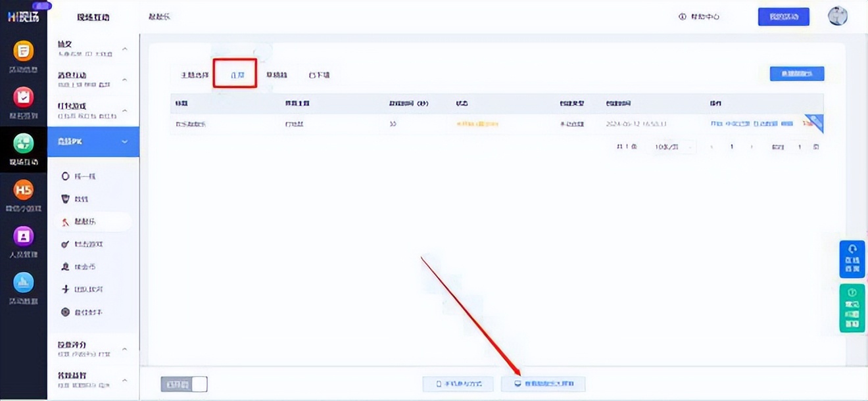Click the orange document icon in left sidebar
The width and height of the screenshot is (868, 401).
pos(24,52)
